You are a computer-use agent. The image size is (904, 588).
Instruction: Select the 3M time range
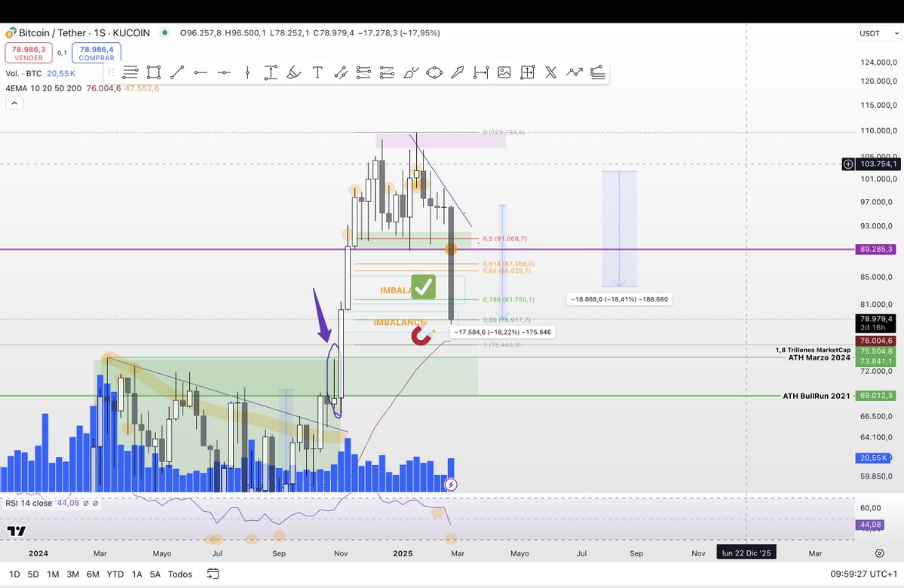coord(72,574)
